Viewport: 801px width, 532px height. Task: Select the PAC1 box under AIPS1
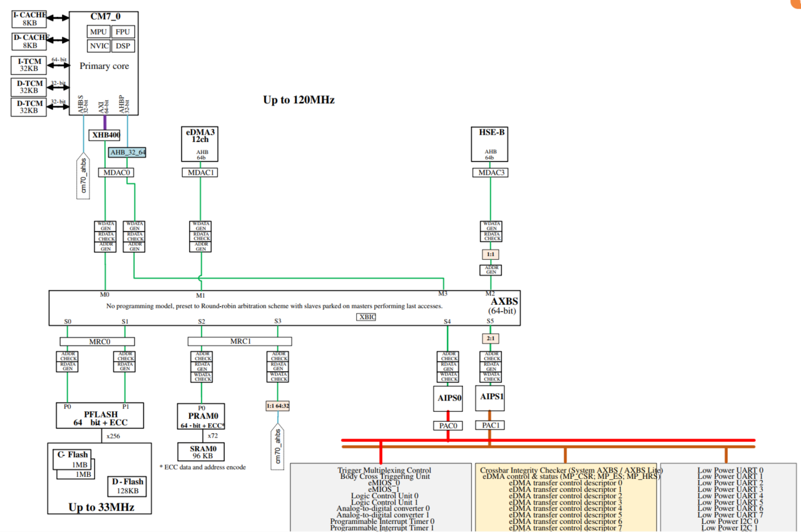[489, 426]
